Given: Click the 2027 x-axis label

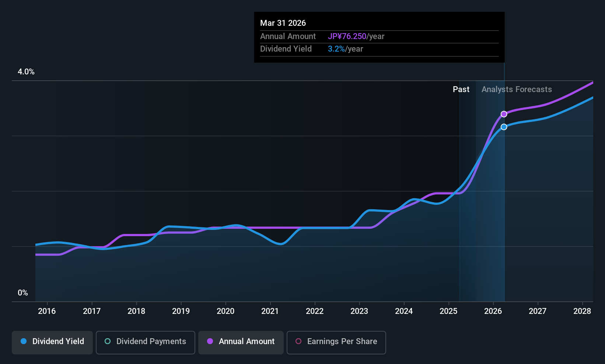Looking at the screenshot, I should (538, 311).
